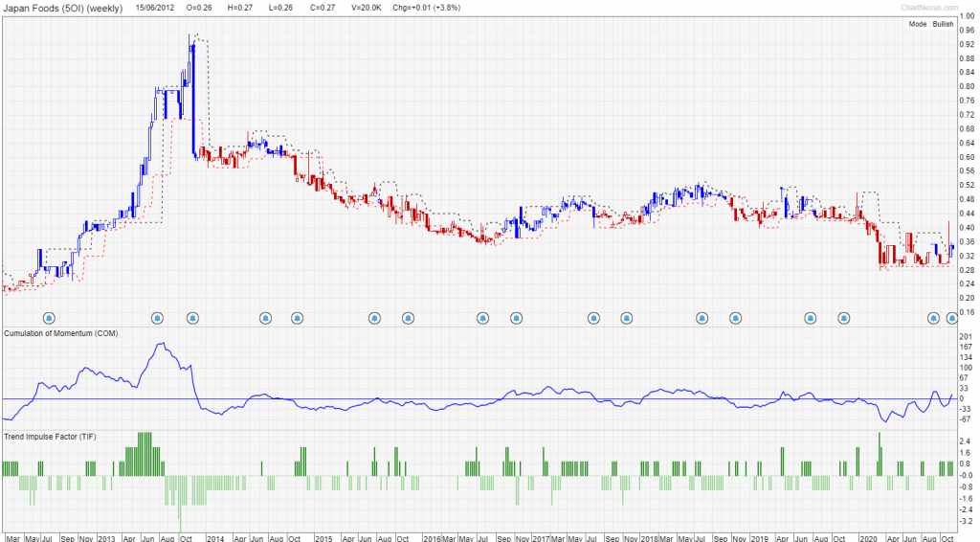
Task: Click the mid-2013 bell event marker
Action: [158, 318]
